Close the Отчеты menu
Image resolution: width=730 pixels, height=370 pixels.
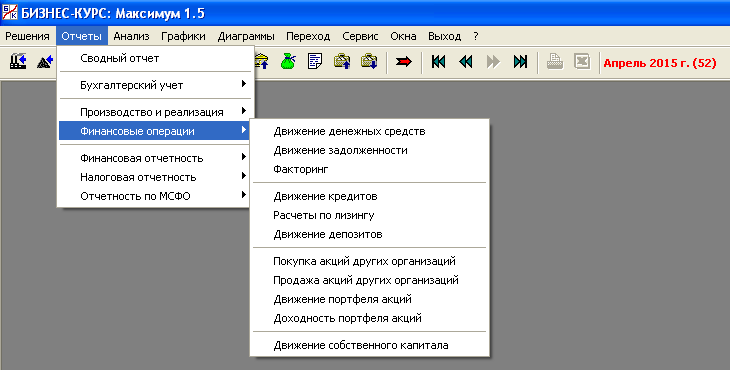(81, 36)
